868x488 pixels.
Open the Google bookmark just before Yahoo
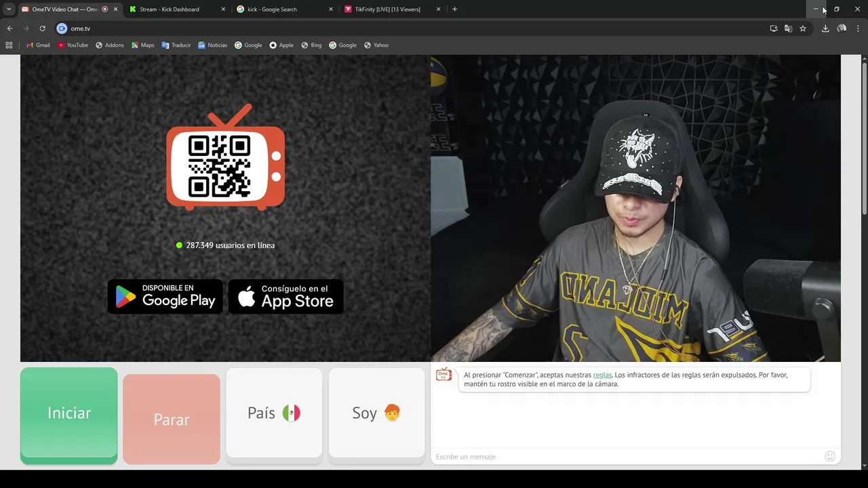[x=342, y=45]
